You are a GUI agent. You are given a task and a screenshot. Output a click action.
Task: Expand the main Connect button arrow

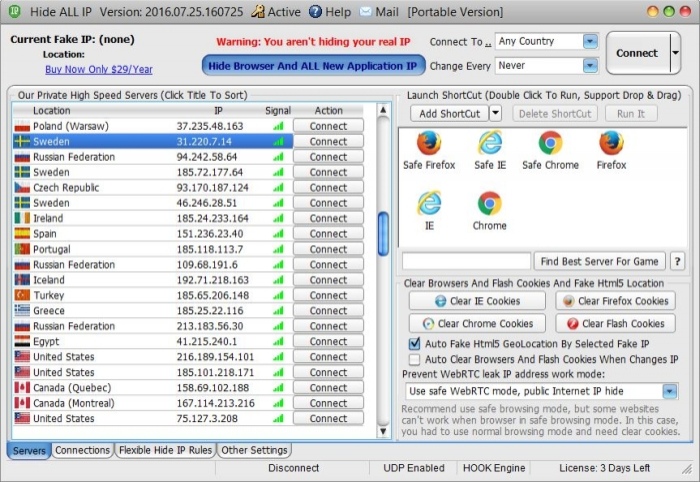(675, 53)
